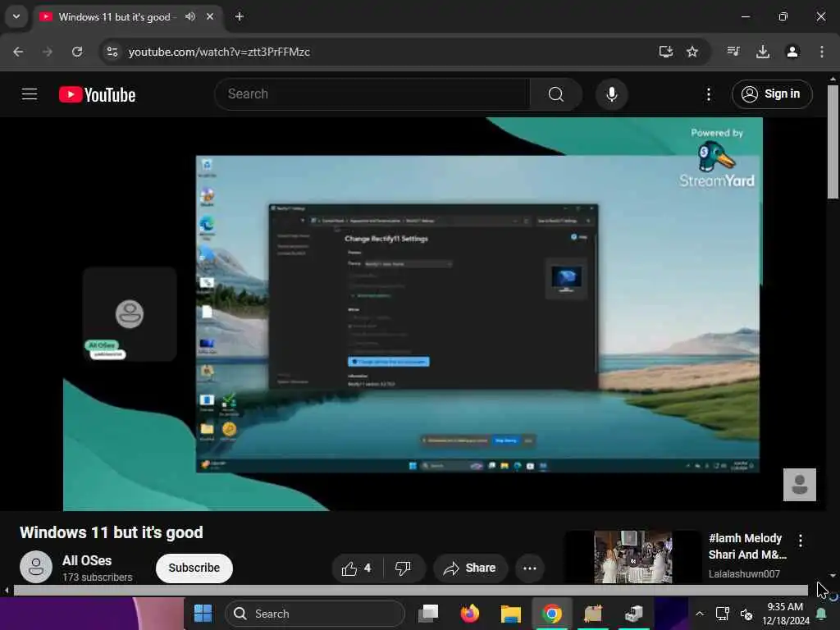Focus the YouTube search box

pyautogui.click(x=372, y=94)
